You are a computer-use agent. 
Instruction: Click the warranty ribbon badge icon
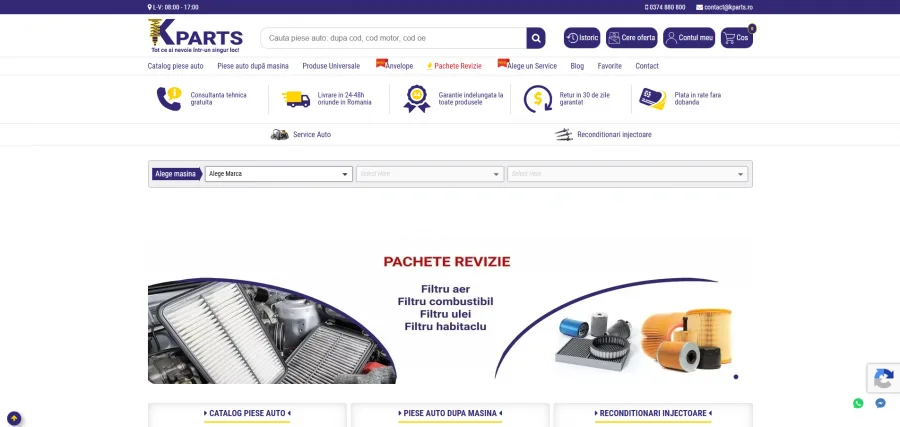(x=416, y=99)
